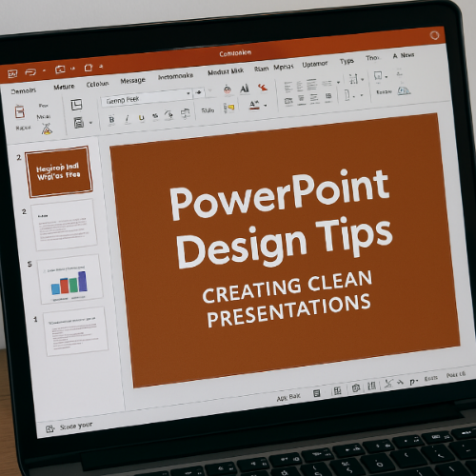Click the Rcats label in the status bar
476x476 pixels.
430,378
